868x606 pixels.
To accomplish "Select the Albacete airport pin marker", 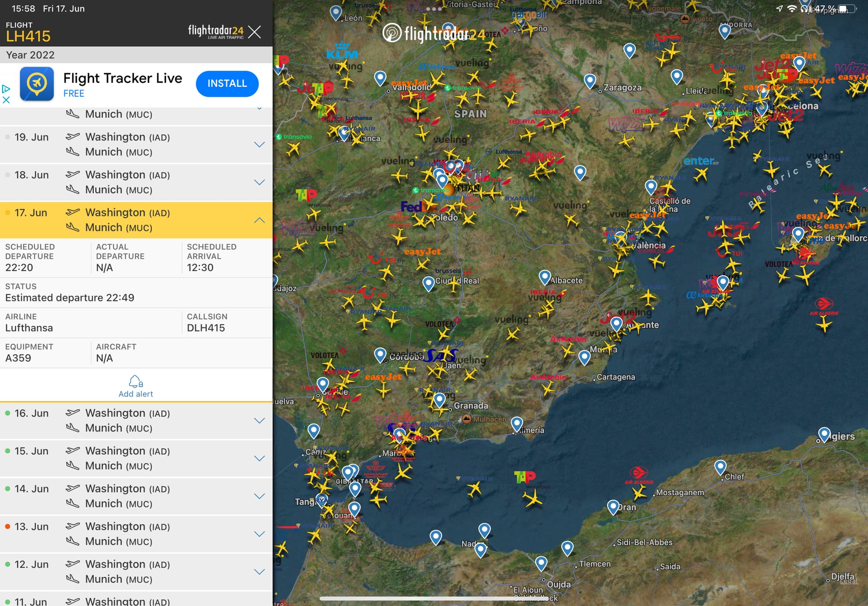I will point(545,277).
